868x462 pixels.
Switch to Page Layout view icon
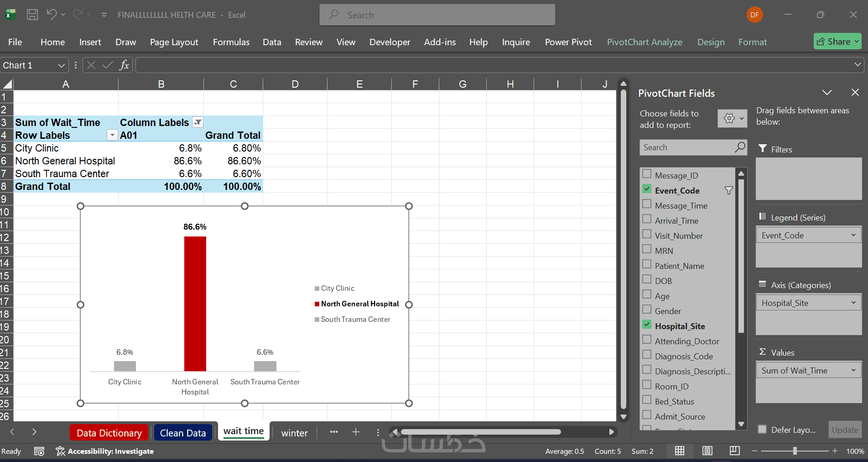(707, 451)
